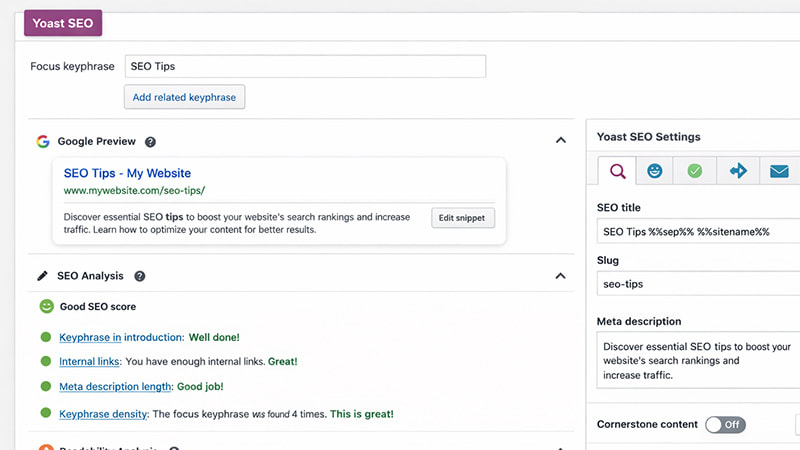The image size is (800, 450).
Task: Click the Yoast SEO Settings heading
Action: [648, 137]
